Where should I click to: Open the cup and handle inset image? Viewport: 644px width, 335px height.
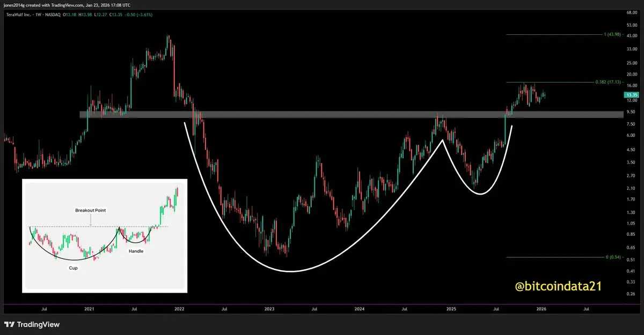[105, 236]
